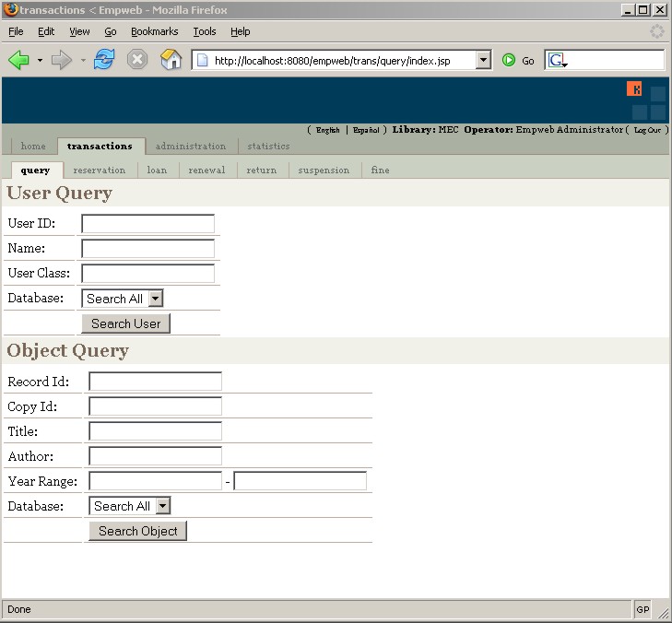Reload the page with the refresh icon
The image size is (672, 623).
104,60
